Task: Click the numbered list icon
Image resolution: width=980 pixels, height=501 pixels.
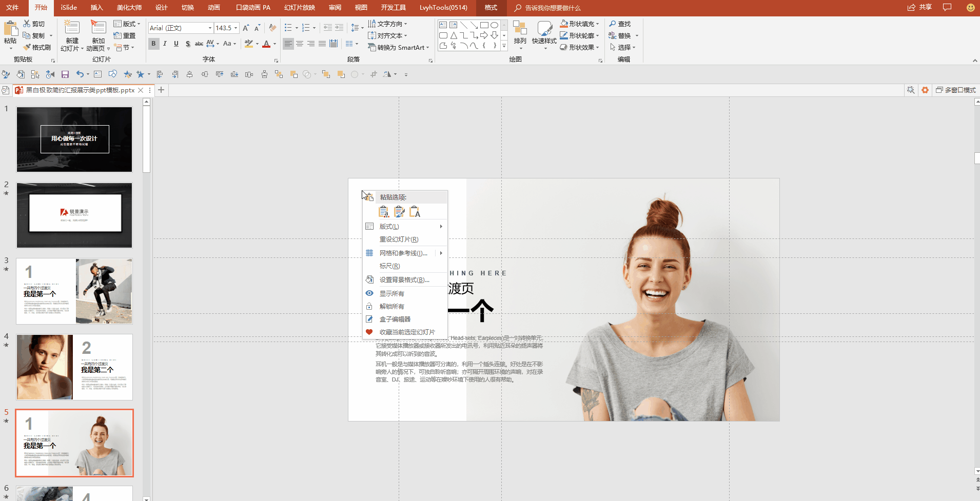Action: 306,28
